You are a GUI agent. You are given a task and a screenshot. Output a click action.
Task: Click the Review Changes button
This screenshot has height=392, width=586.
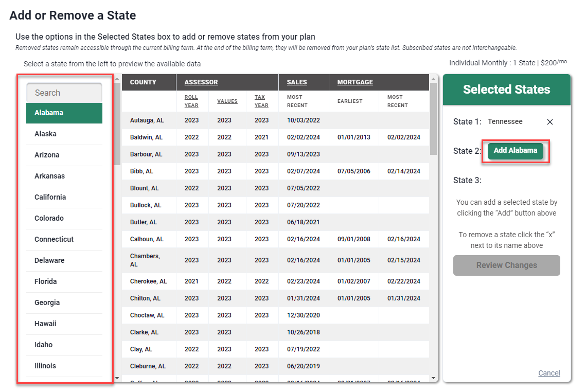[x=506, y=265]
